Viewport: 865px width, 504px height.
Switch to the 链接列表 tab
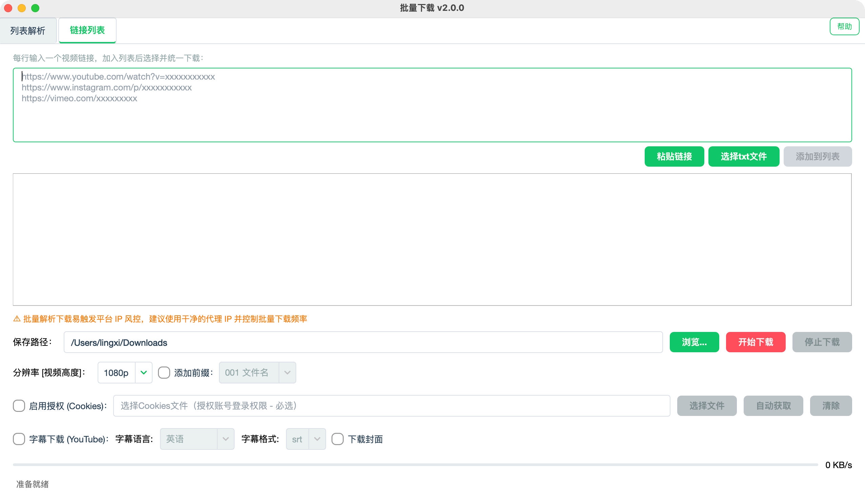(87, 30)
